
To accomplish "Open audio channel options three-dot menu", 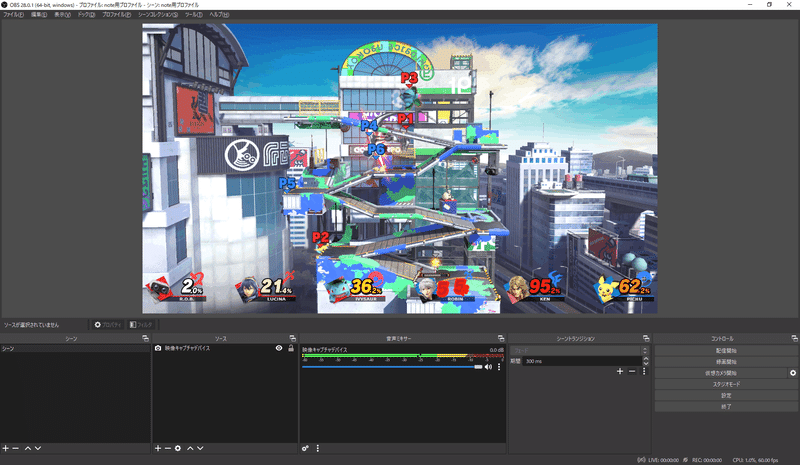I will (x=499, y=367).
